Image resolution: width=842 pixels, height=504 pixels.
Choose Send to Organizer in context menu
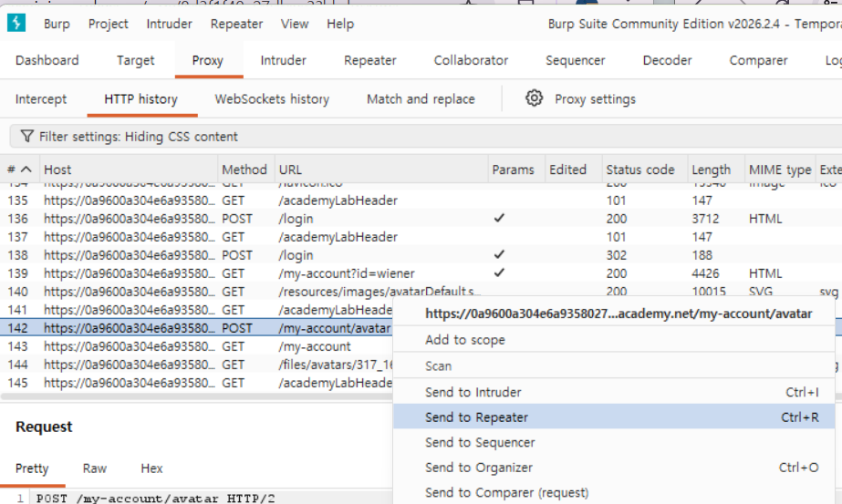pos(614,468)
